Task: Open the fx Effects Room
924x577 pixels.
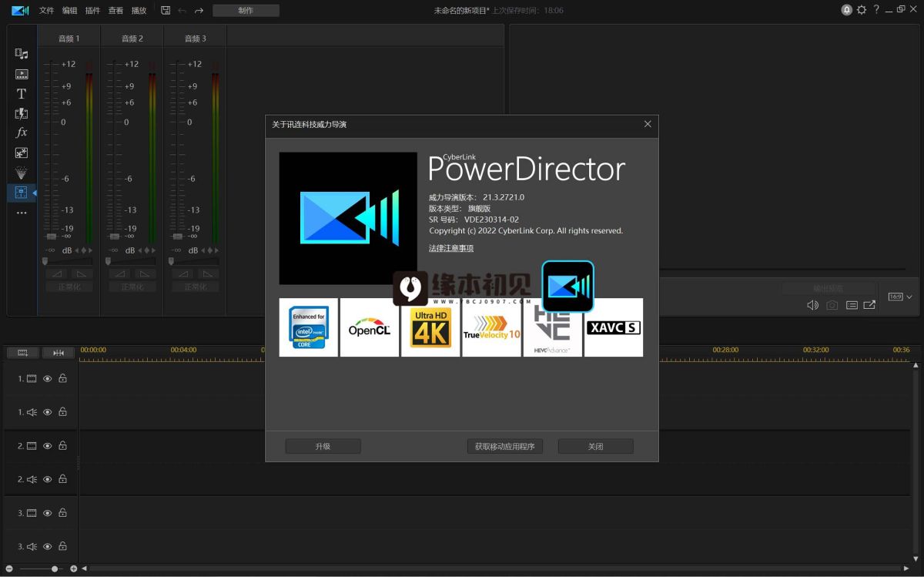Action: point(22,133)
